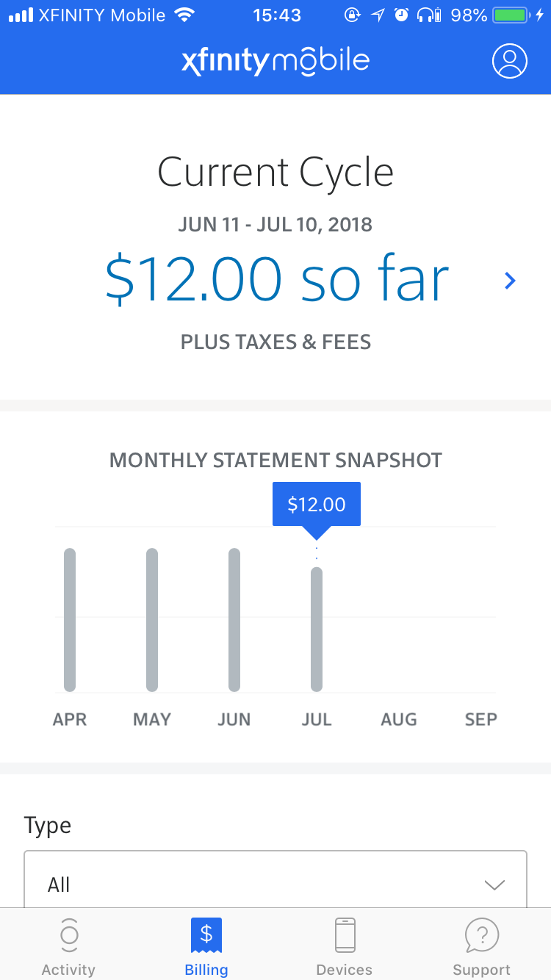The height and width of the screenshot is (980, 551).
Task: Tap the Wi-Fi icon in status bar
Action: click(x=184, y=15)
